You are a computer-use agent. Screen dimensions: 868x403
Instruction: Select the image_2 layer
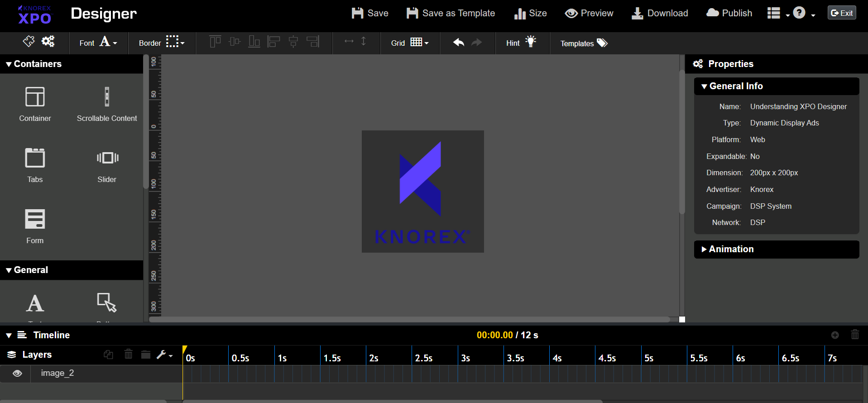58,373
